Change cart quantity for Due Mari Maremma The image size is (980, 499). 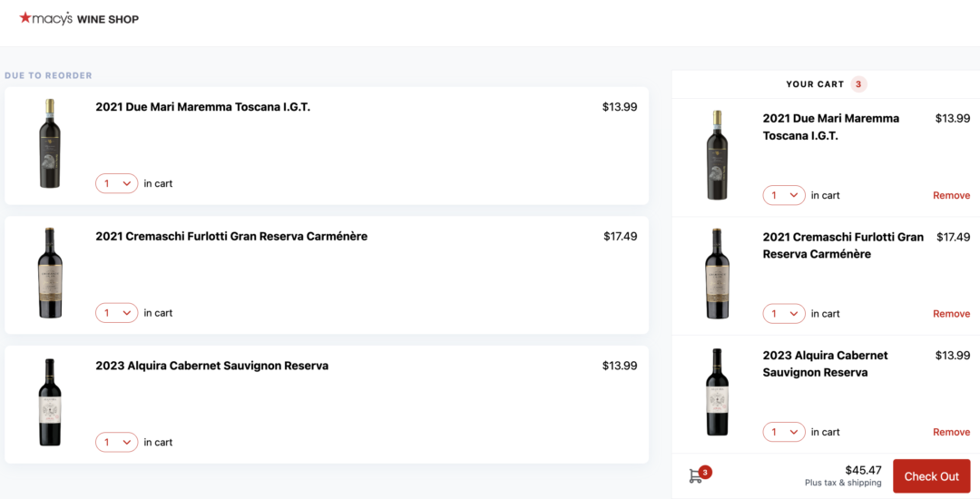[x=784, y=195]
